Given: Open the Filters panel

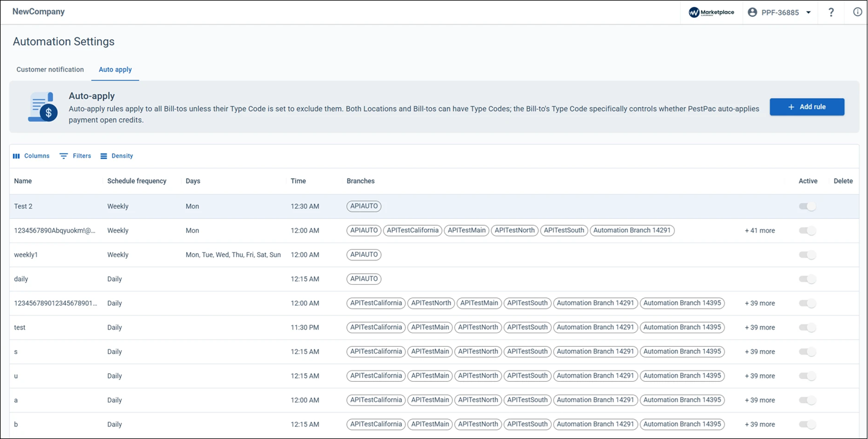Looking at the screenshot, I should [75, 156].
